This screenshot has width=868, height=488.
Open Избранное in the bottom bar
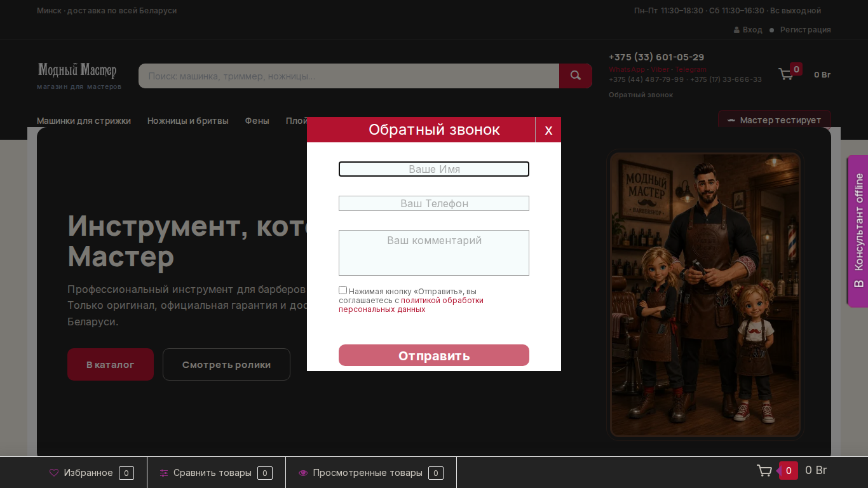coord(88,473)
